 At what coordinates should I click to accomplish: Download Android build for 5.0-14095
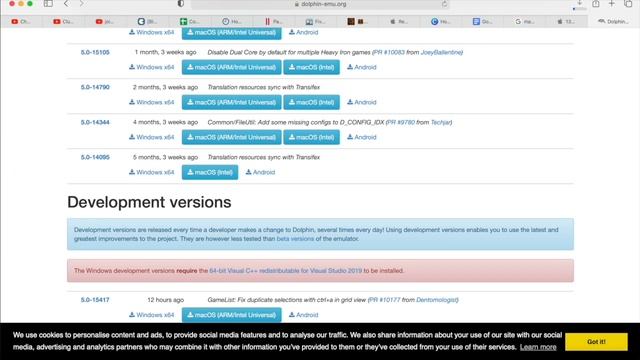[260, 173]
